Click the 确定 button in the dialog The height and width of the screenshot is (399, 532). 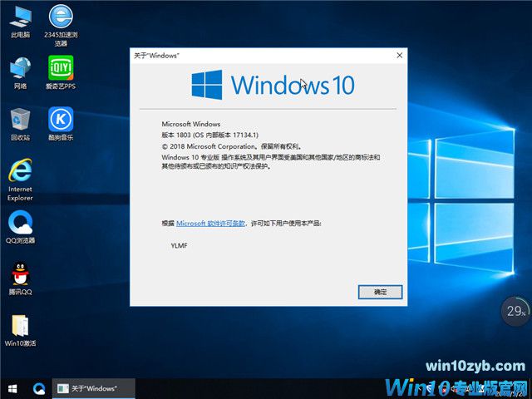coord(381,292)
